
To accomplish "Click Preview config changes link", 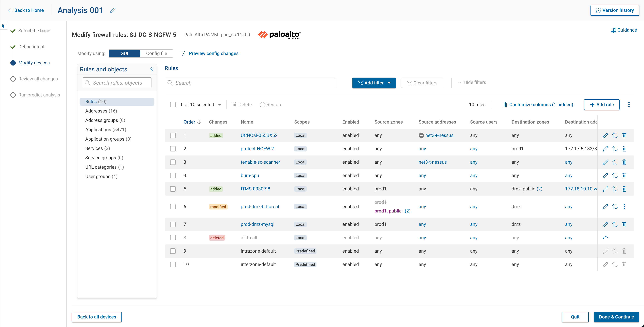I will 209,53.
